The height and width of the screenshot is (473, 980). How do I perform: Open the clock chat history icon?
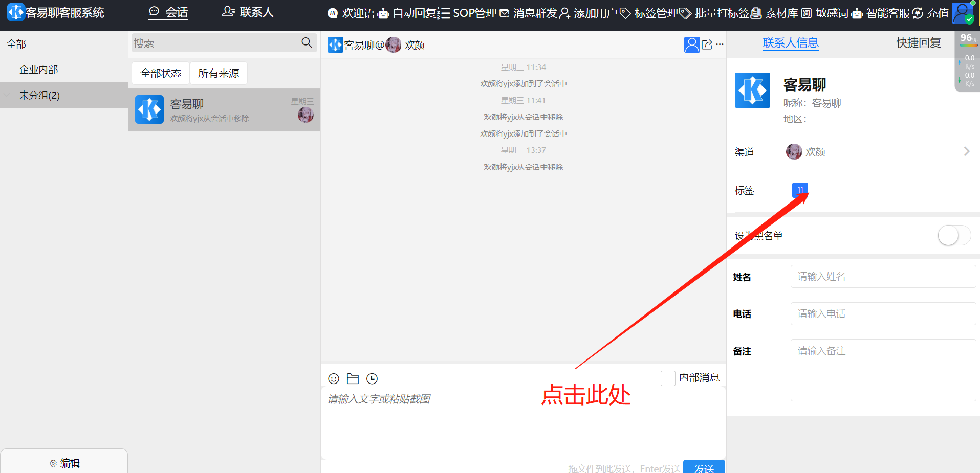pos(372,378)
